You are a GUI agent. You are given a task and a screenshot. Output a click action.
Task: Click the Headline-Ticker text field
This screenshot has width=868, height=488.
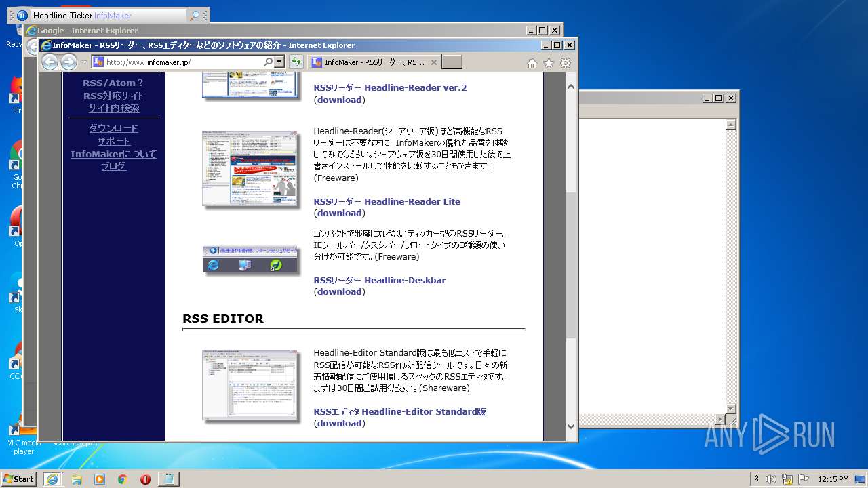108,15
